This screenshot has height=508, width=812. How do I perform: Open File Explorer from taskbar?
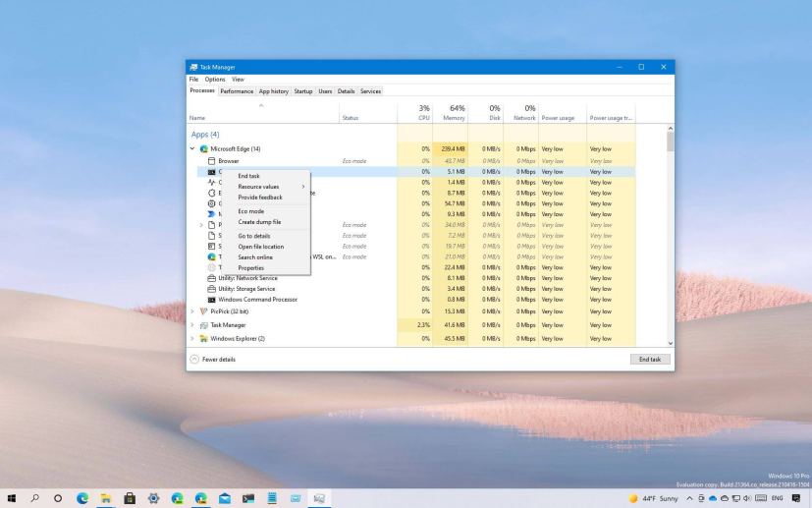coord(106,498)
